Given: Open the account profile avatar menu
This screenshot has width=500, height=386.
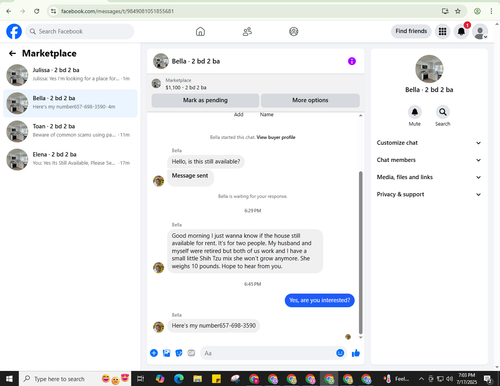Looking at the screenshot, I should pos(480,32).
